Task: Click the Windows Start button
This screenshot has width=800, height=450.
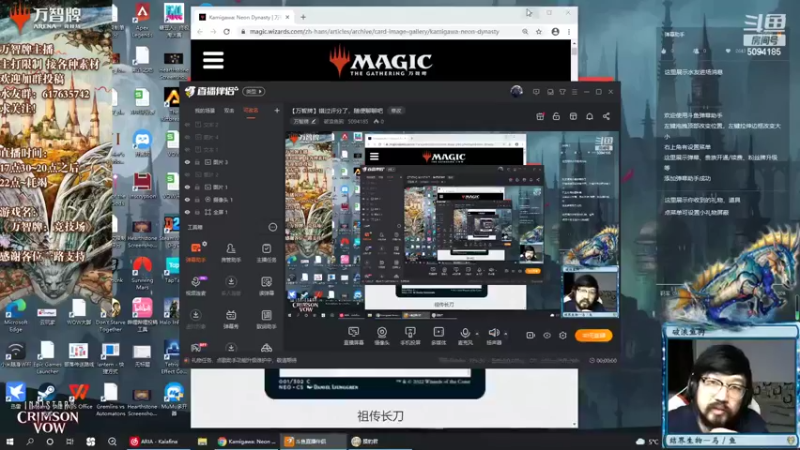Action: [x=9, y=441]
